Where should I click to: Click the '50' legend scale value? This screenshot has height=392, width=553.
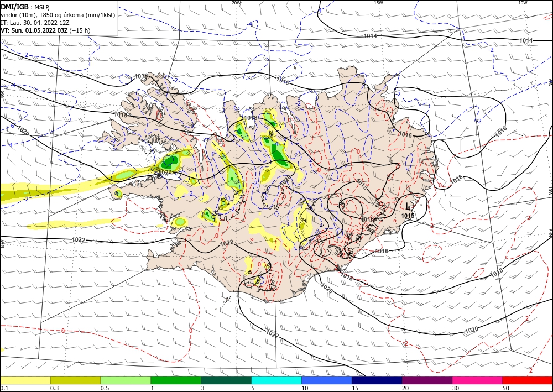coord(506,388)
